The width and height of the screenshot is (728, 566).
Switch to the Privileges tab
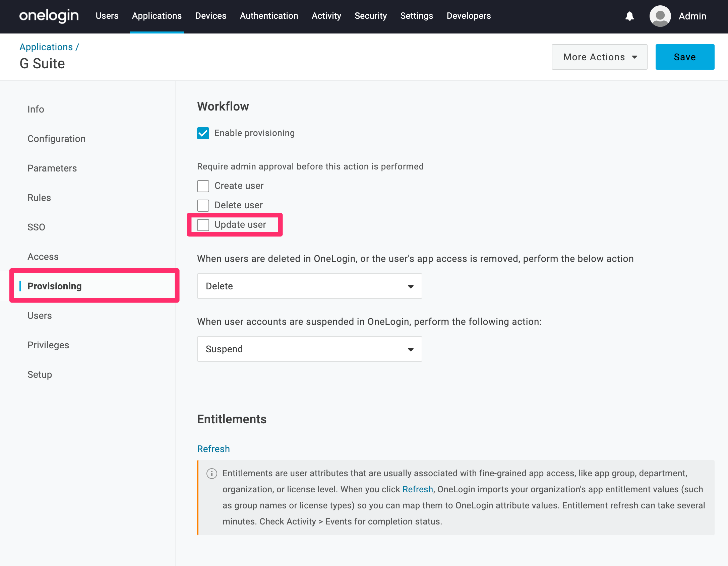(x=48, y=345)
